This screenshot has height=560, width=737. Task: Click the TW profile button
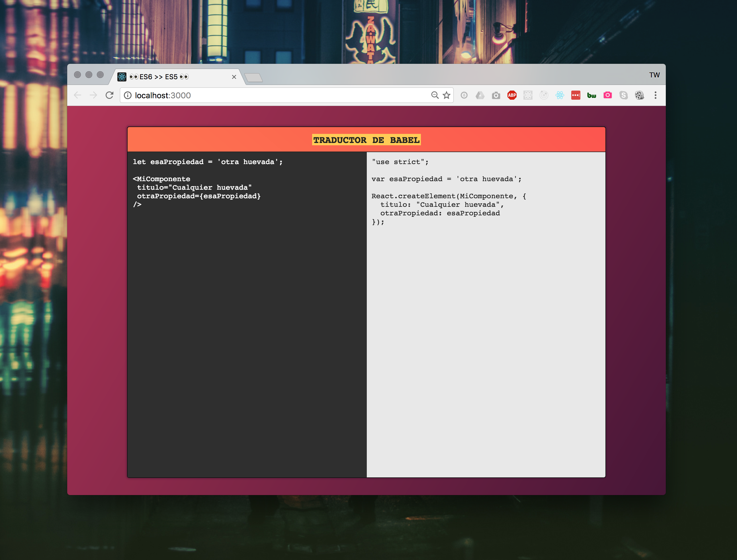tap(654, 75)
